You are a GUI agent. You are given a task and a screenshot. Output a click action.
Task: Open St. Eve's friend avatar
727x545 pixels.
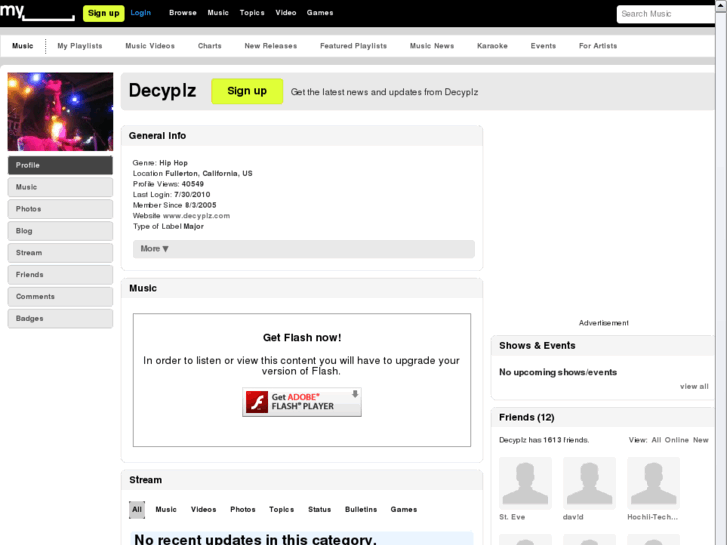coord(525,483)
